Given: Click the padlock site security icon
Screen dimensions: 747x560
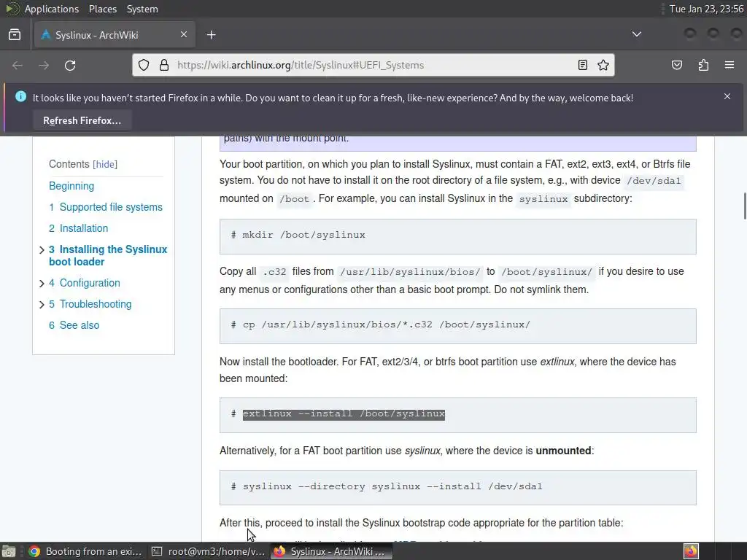Looking at the screenshot, I should point(164,65).
